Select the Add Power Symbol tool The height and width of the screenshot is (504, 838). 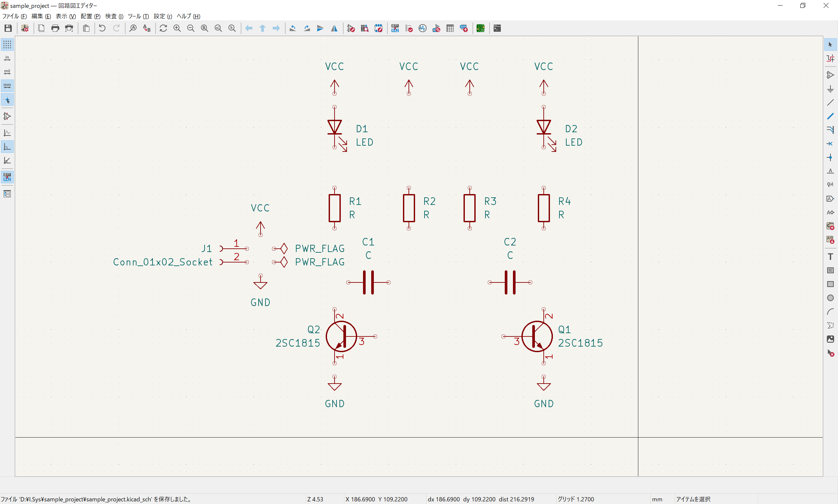(830, 89)
